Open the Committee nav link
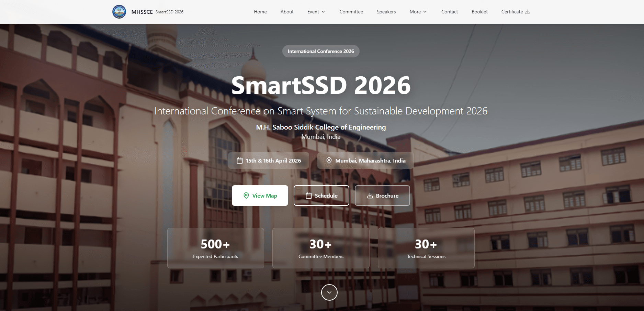Screen dimensions: 644x311 [x=351, y=12]
